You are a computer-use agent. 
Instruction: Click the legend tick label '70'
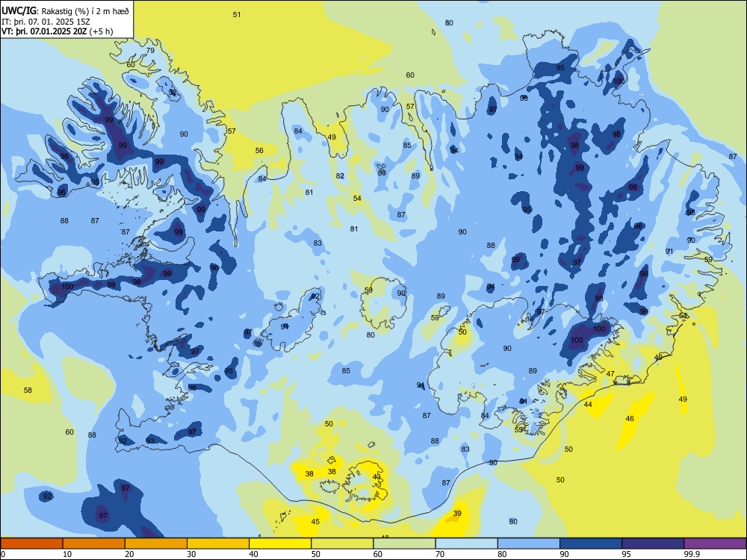click(x=440, y=554)
